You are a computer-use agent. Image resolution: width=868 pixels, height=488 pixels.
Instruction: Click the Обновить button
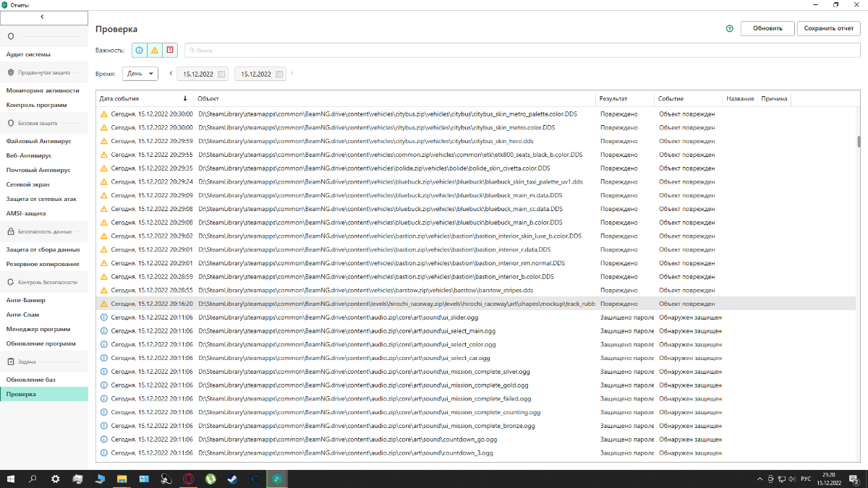tap(767, 29)
